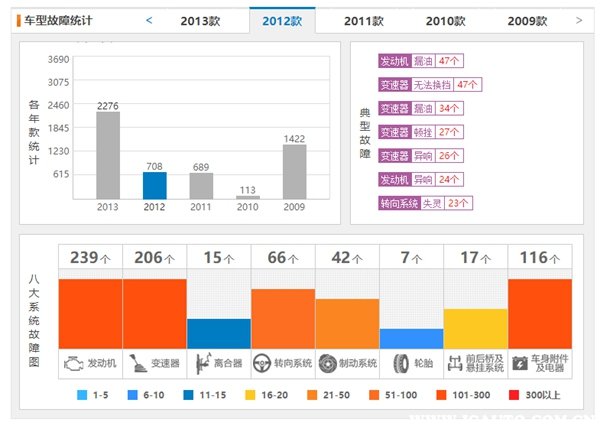Click the orange engine 239个 fault block

pos(90,312)
